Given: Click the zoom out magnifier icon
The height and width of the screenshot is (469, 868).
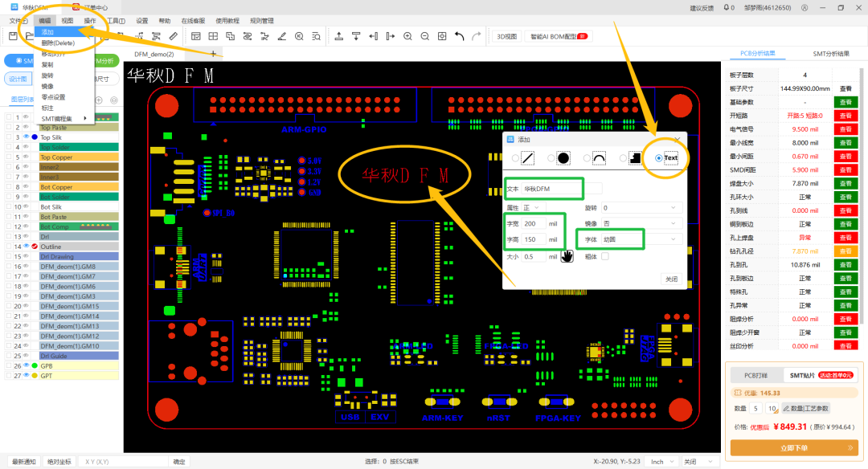Looking at the screenshot, I should tap(424, 36).
